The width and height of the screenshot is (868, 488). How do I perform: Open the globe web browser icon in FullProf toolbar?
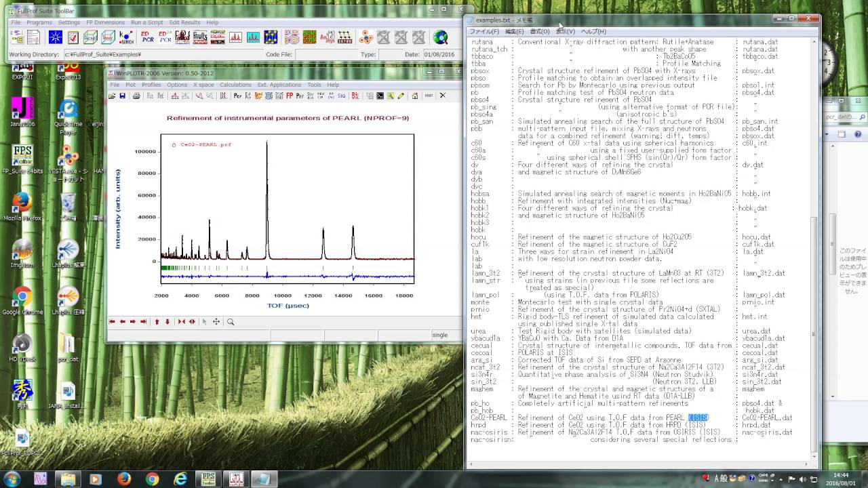coord(441,37)
